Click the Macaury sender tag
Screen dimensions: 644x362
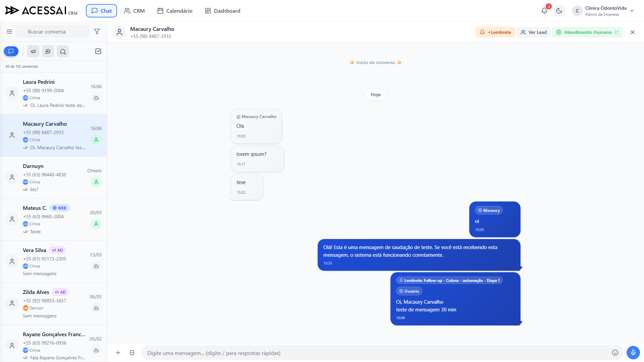coord(489,210)
